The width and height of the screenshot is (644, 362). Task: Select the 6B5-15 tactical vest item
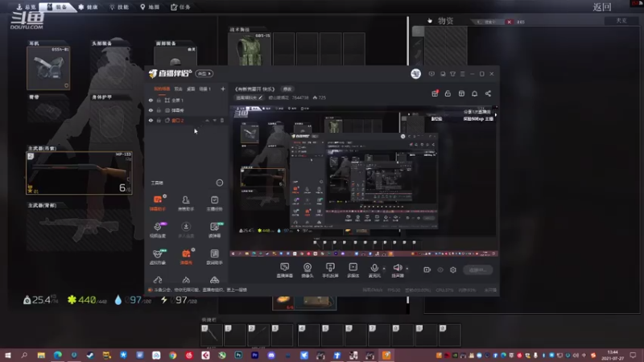tap(250, 50)
